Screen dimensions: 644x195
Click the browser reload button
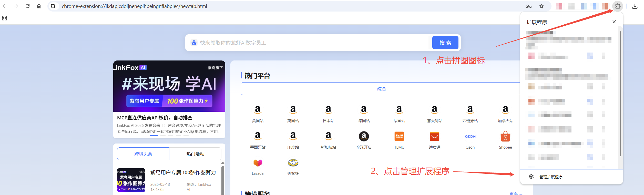(x=27, y=6)
